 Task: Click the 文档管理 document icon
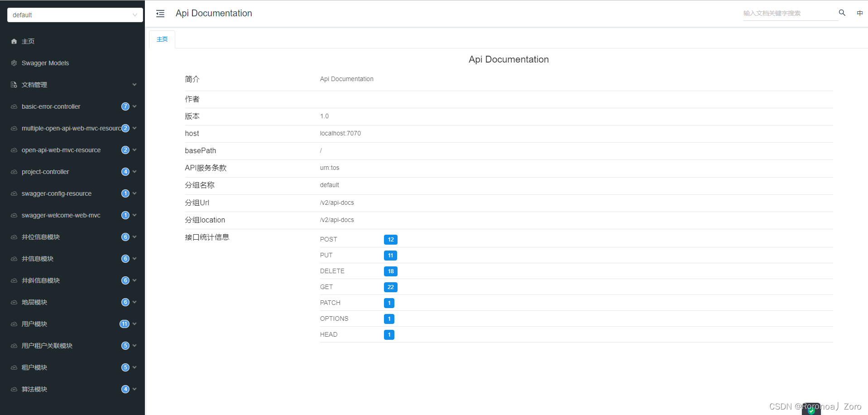click(14, 85)
